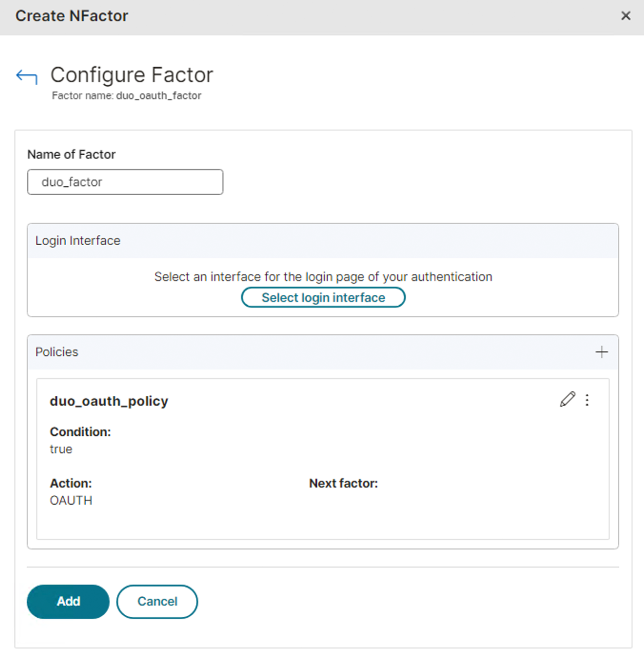The height and width of the screenshot is (661, 644).
Task: Click the Policies section header
Action: tap(57, 352)
